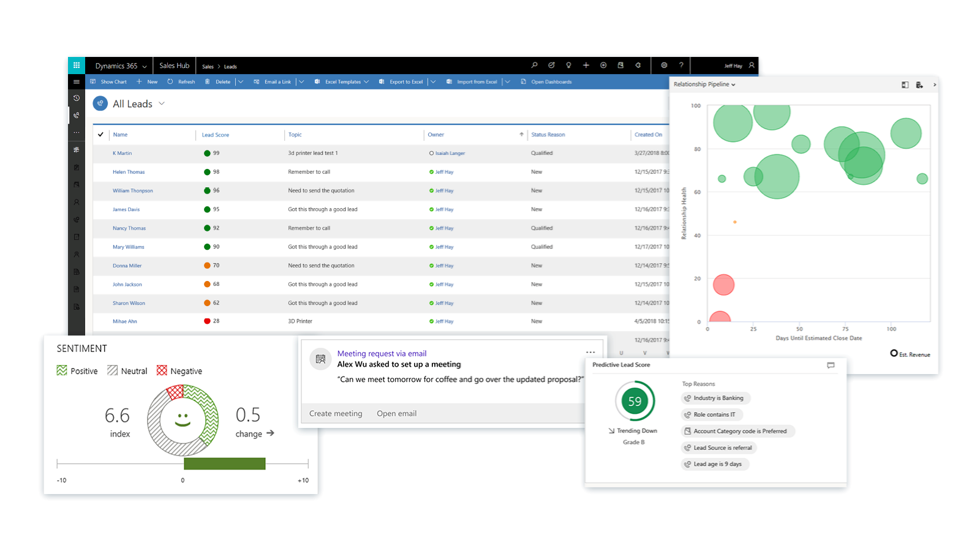Open the contacts person icon in sidebar
The image size is (980, 551).
tap(77, 202)
